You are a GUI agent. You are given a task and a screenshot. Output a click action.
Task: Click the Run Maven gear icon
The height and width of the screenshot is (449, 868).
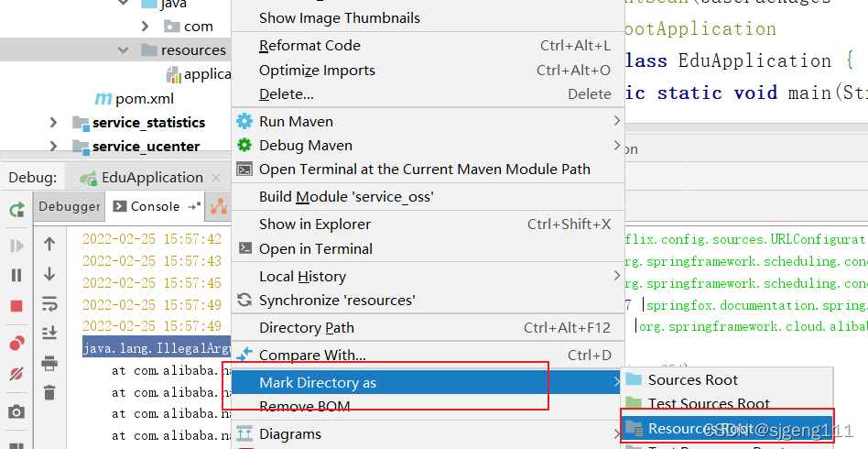tap(244, 121)
